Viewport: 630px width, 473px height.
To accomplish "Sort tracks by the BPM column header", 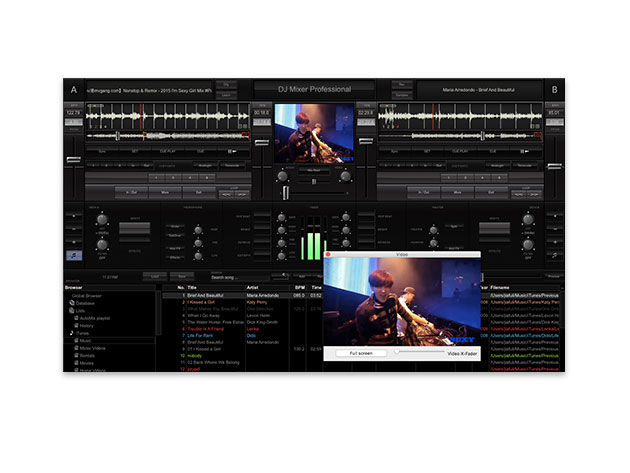I will 299,287.
